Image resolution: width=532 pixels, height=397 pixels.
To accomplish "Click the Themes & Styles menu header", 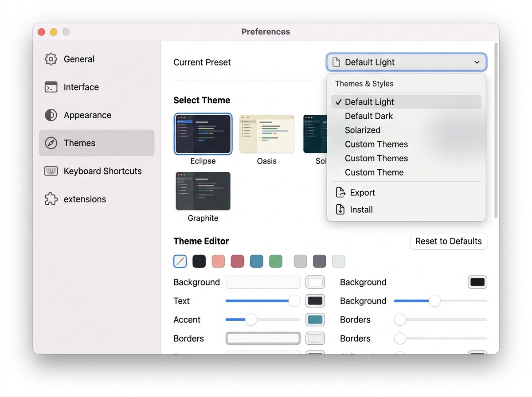I will click(364, 84).
